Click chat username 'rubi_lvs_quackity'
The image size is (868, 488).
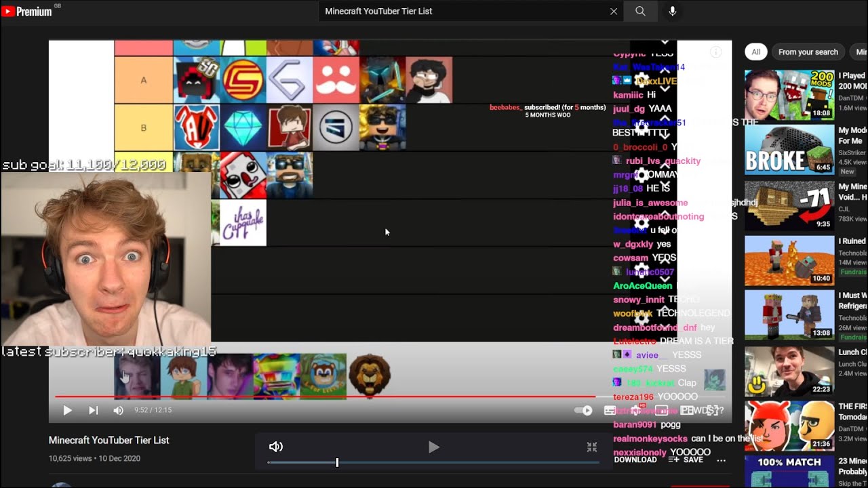[663, 161]
